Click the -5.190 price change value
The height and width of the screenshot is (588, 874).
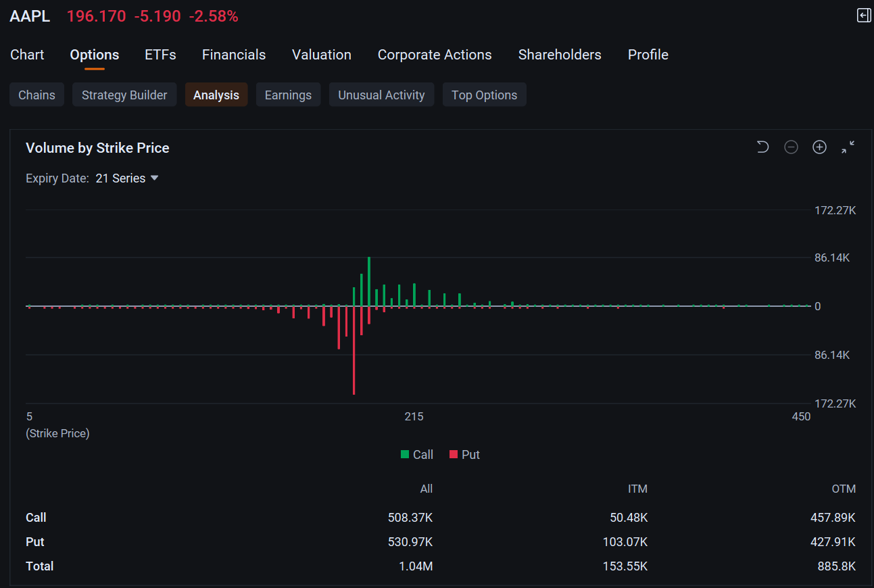pos(157,16)
